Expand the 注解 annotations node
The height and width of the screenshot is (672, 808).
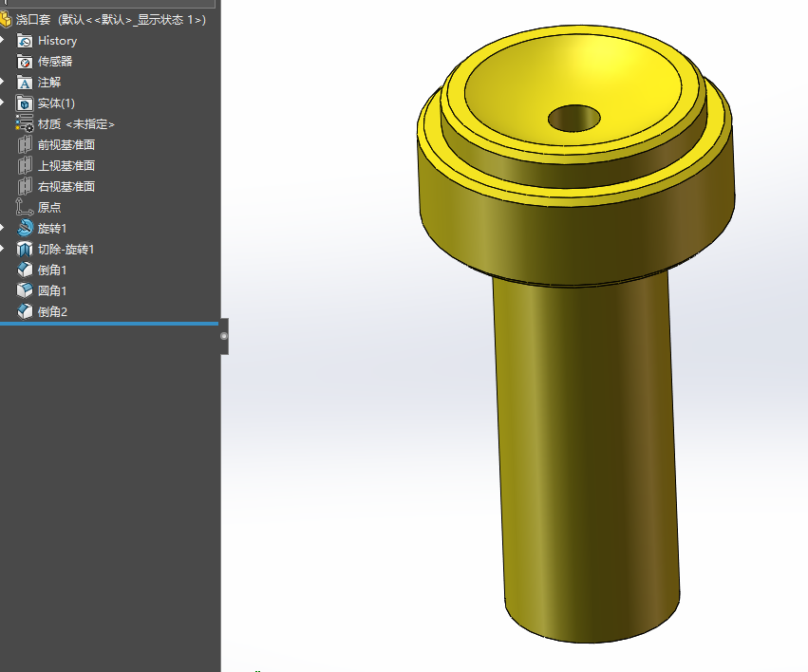[x=3, y=82]
